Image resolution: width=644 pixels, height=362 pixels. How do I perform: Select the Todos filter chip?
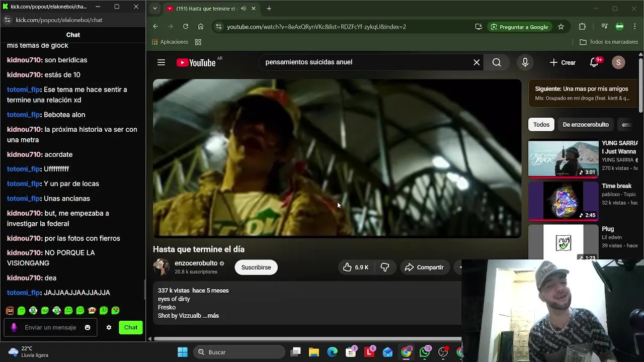pos(541,125)
